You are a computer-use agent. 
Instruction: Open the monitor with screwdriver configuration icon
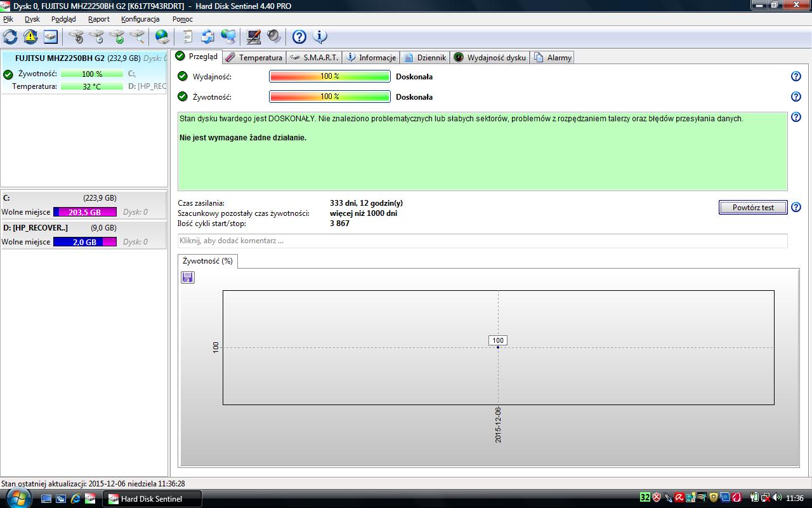click(254, 36)
